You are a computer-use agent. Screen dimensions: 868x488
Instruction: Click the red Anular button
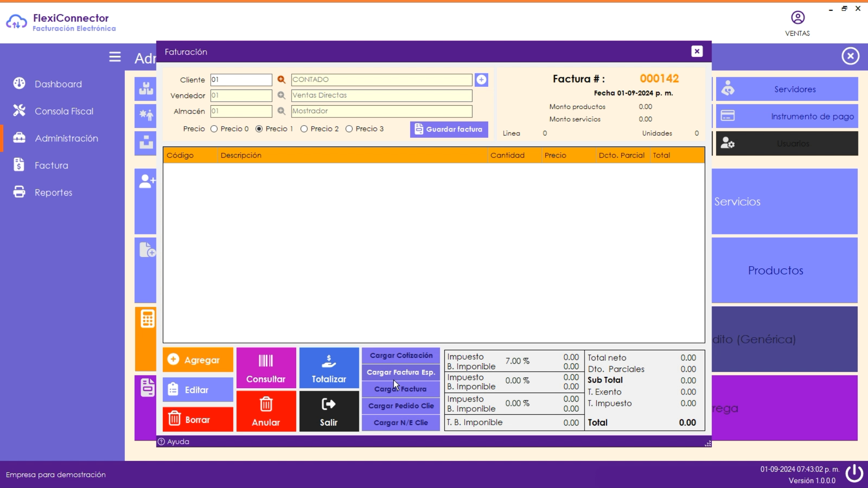(266, 412)
